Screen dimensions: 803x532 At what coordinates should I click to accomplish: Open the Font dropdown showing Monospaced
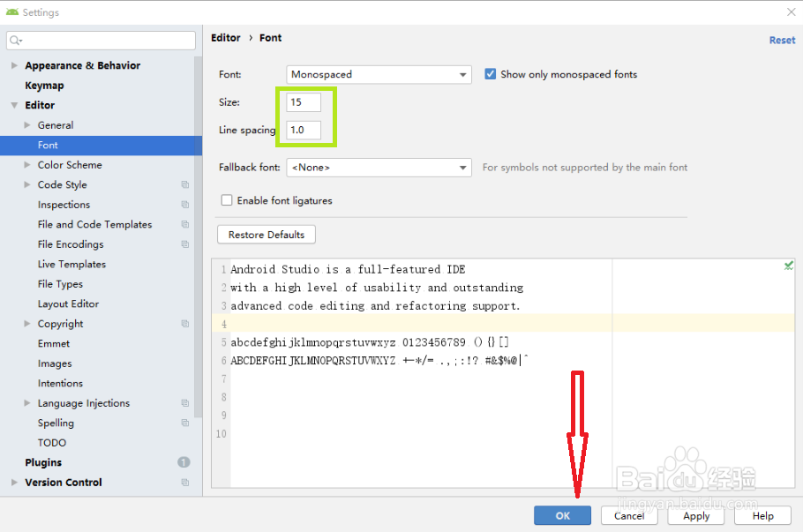pos(379,75)
